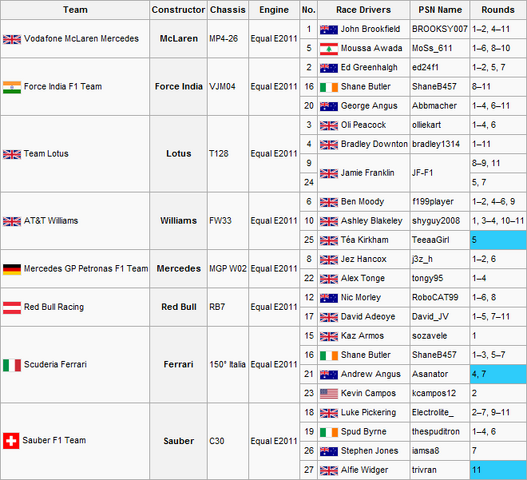Click the Australian flag beside George Angus
Viewport: 527px width, 480px height.
(x=329, y=107)
